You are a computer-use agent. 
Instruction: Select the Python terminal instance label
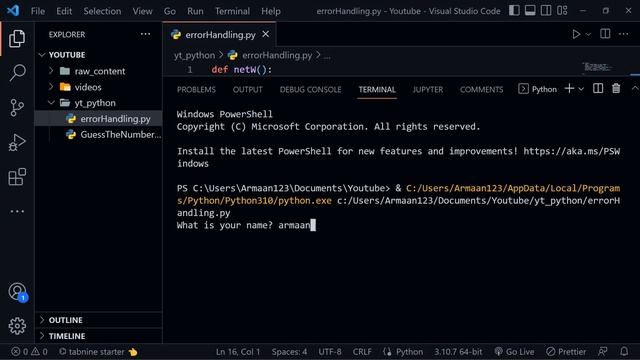(x=538, y=89)
